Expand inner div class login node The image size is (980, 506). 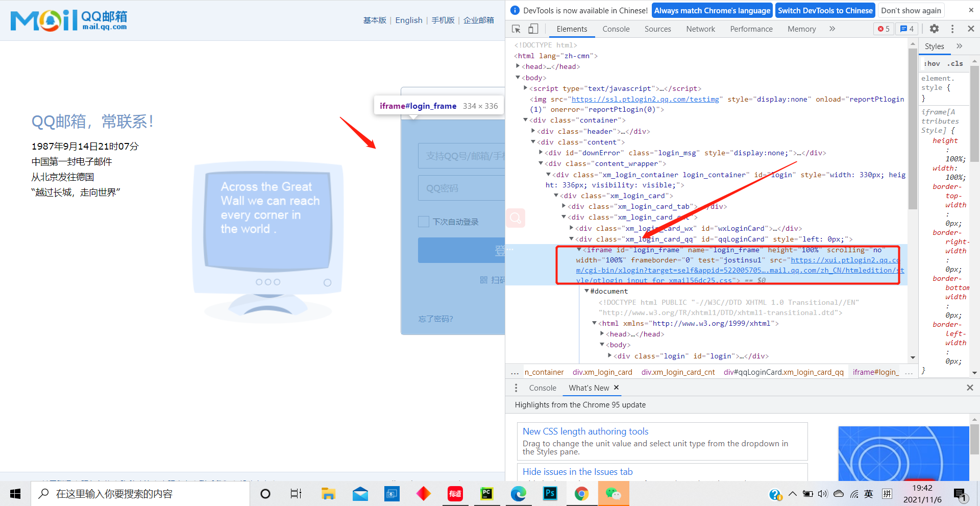609,356
